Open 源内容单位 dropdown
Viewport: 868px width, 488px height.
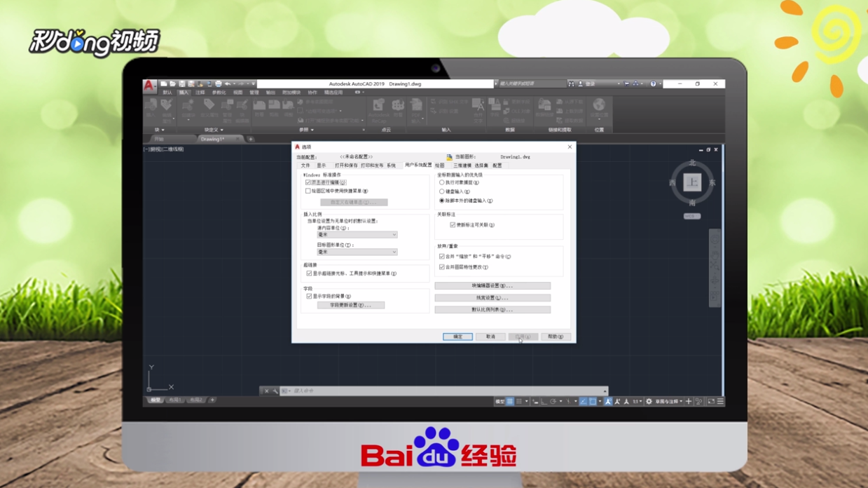point(357,235)
